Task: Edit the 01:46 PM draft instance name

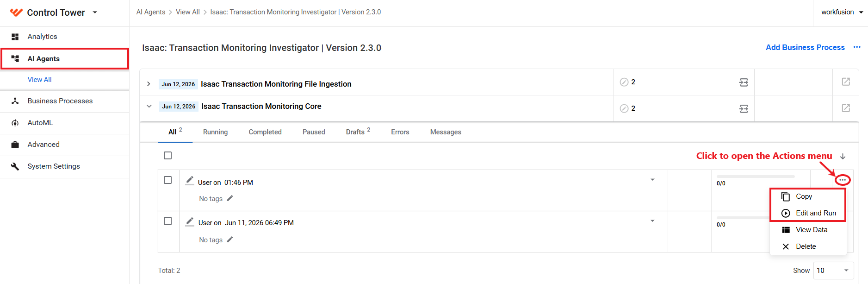Action: [190, 181]
